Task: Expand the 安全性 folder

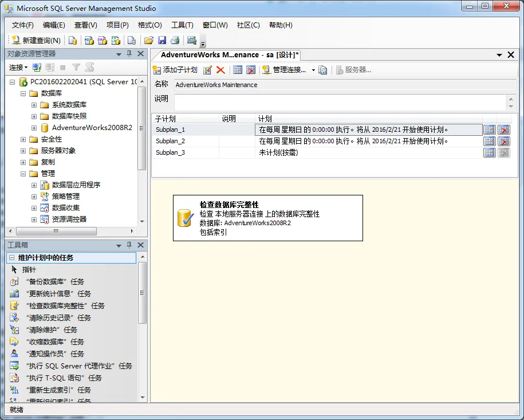Action: click(x=23, y=139)
